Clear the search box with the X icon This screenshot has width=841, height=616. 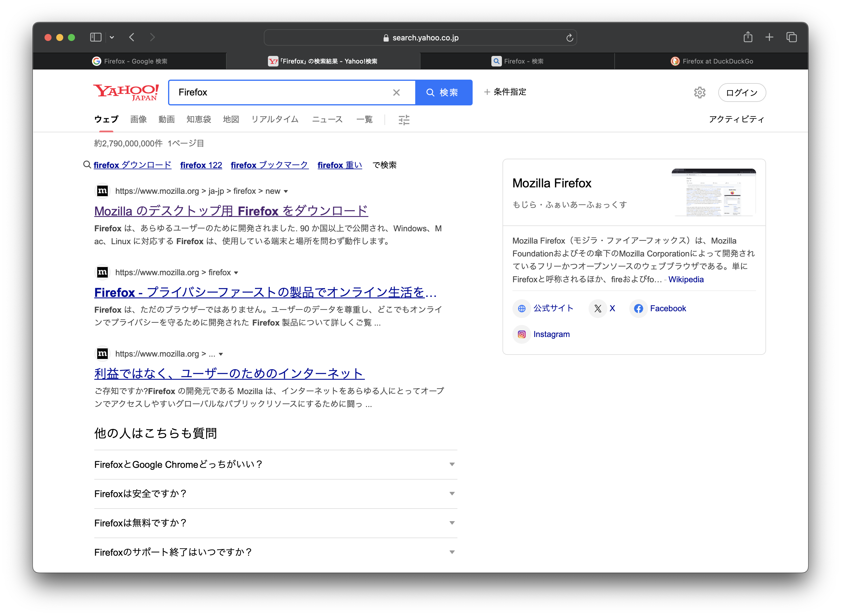[396, 93]
